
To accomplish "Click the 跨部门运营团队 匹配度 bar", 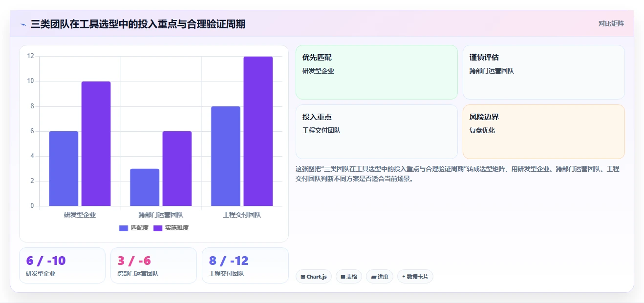I will 145,187.
